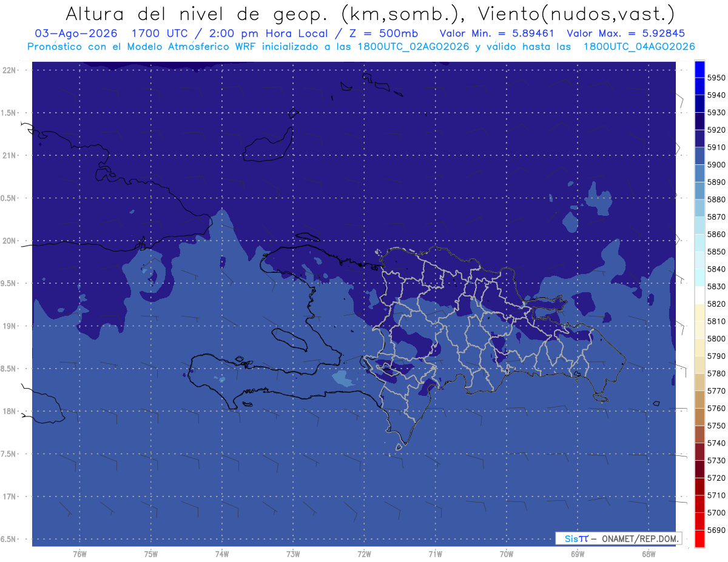This screenshot has width=728, height=562.
Task: Click the '68W' longitude label
Action: 649,554
